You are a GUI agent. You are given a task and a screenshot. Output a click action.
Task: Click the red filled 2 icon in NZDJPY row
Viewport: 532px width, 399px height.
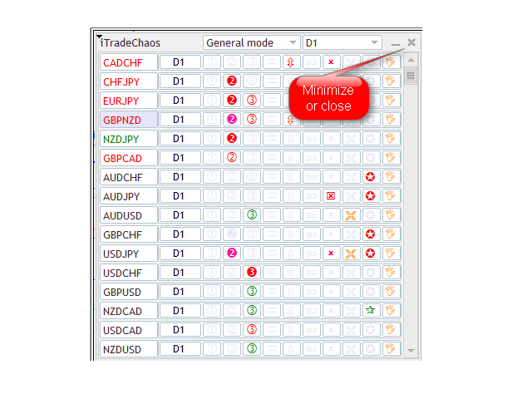(232, 139)
